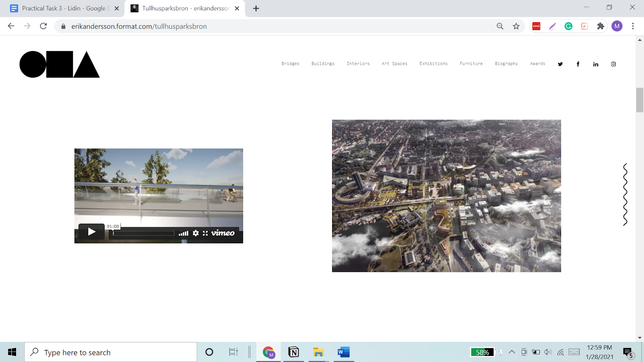Open the LinkedIn profile icon

596,64
